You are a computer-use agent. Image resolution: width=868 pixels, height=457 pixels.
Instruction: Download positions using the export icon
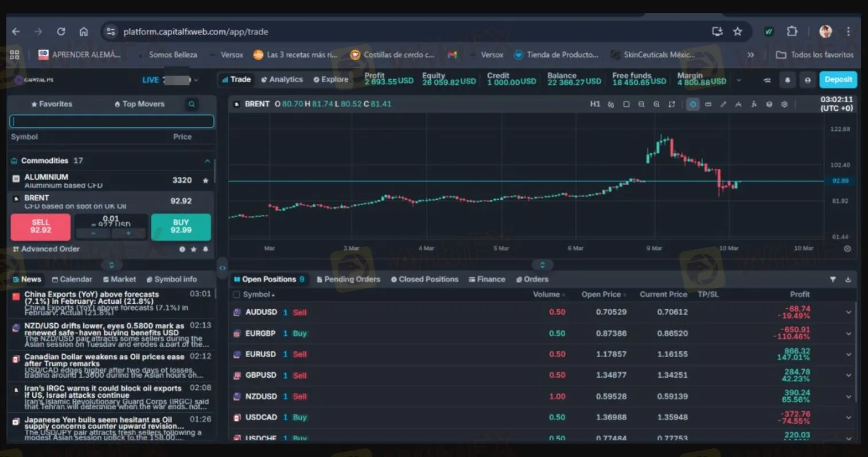(x=848, y=280)
